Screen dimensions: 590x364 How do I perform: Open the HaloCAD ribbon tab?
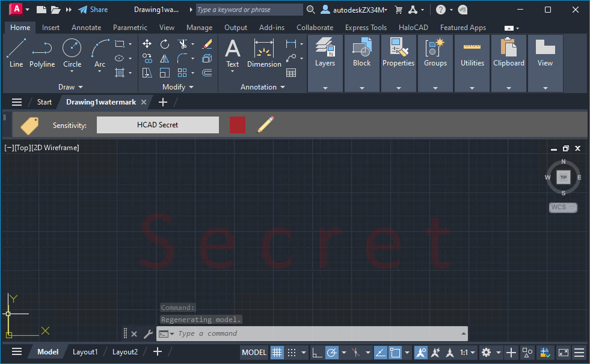click(413, 28)
